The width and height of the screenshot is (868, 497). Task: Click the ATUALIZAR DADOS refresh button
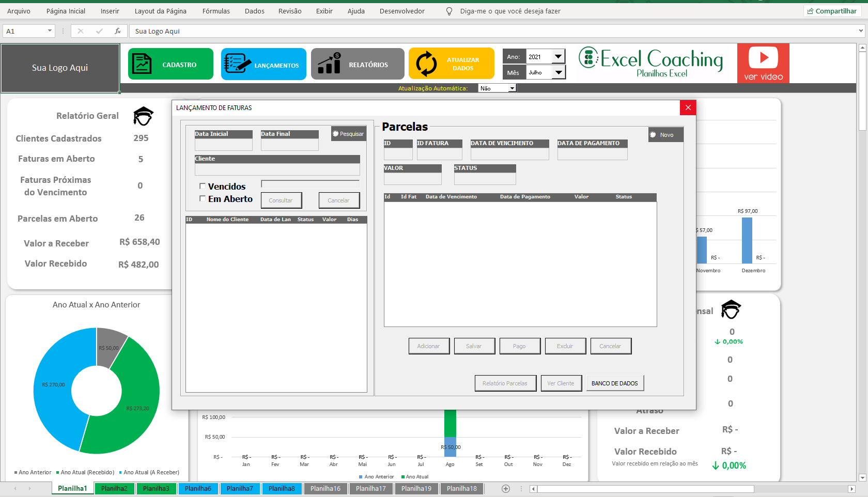tap(452, 64)
